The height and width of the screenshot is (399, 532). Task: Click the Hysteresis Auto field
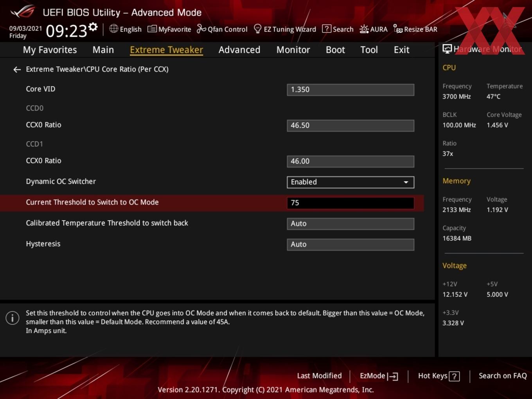click(x=350, y=244)
